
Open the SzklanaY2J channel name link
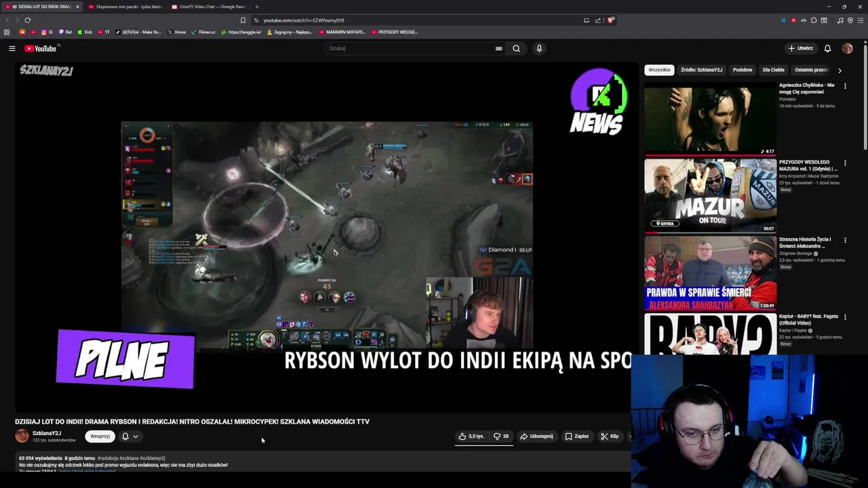(x=47, y=433)
